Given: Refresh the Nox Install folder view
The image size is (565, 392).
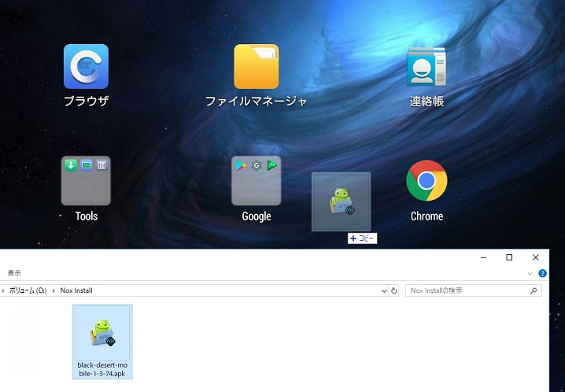Looking at the screenshot, I should click(394, 290).
